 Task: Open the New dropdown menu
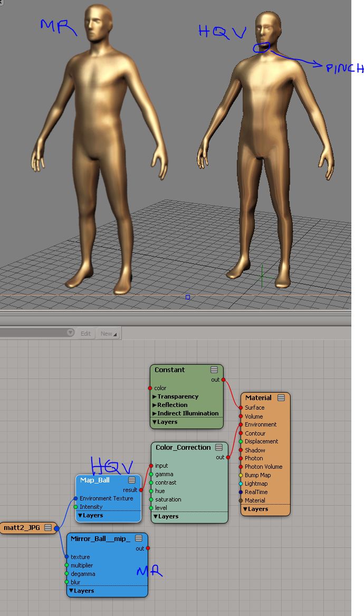109,334
